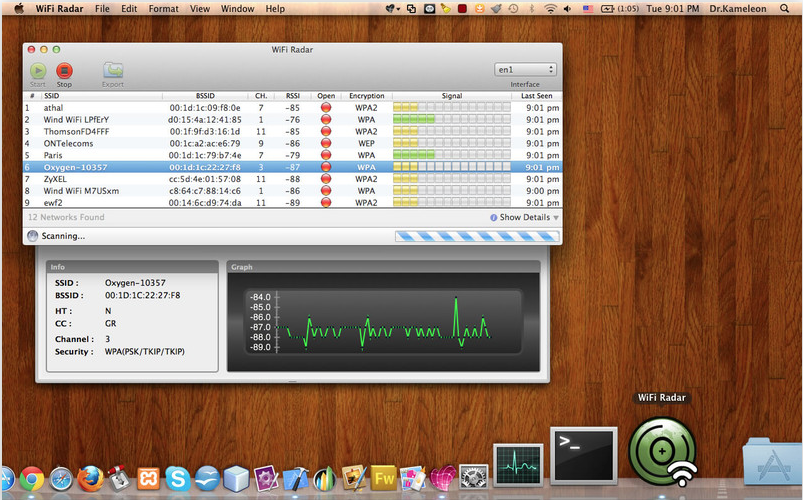Open XAMPP from the Dock

pyautogui.click(x=148, y=480)
